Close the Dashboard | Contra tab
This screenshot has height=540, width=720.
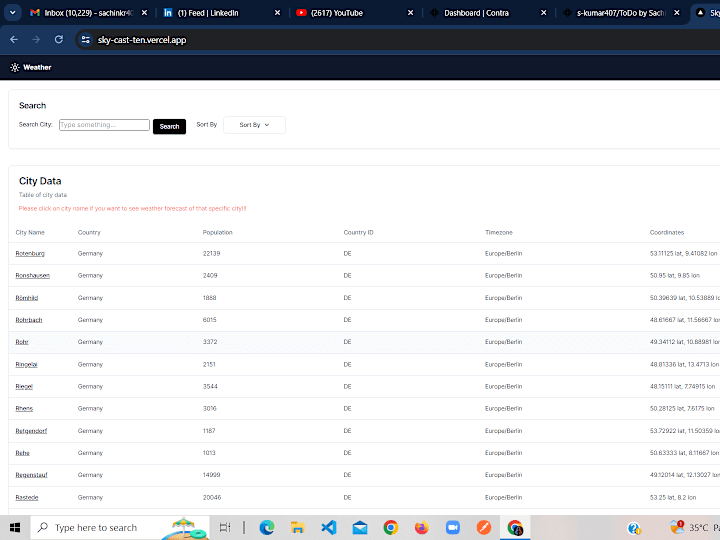544,13
